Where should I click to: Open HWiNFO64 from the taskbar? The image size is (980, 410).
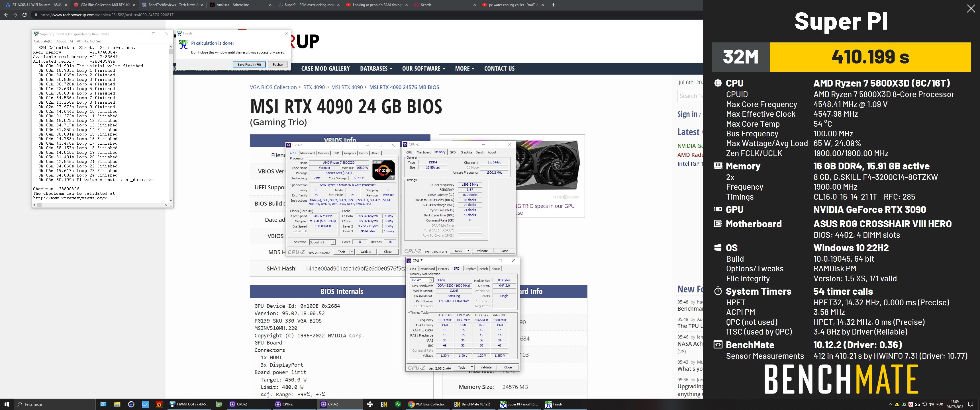click(x=190, y=404)
